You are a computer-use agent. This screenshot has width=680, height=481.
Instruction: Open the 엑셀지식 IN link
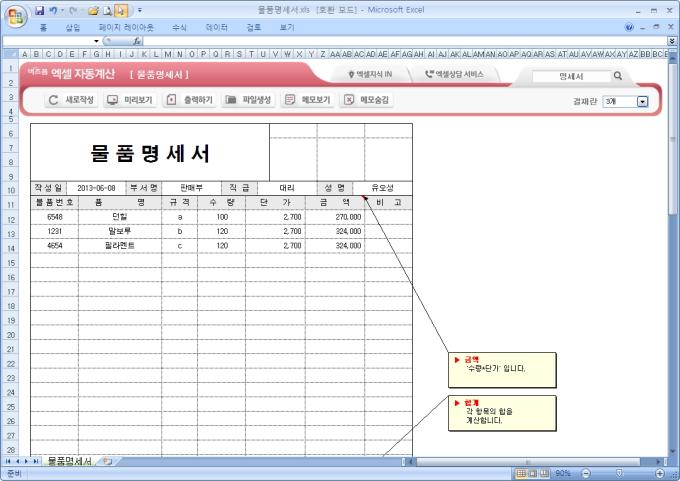(x=370, y=74)
